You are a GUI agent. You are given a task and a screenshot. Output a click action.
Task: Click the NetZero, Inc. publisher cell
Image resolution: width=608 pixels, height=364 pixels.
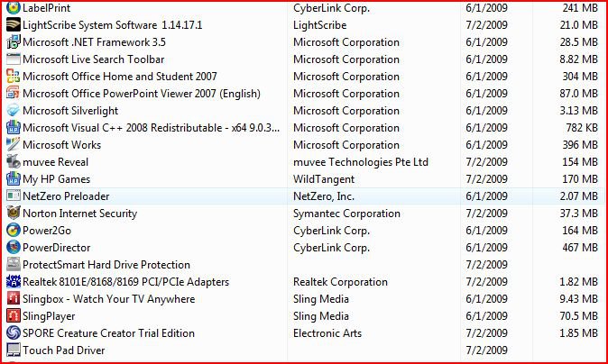(x=324, y=196)
